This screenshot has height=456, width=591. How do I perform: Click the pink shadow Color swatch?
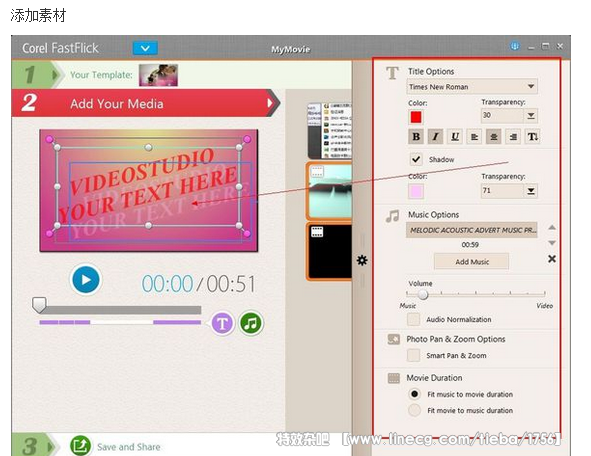(416, 191)
